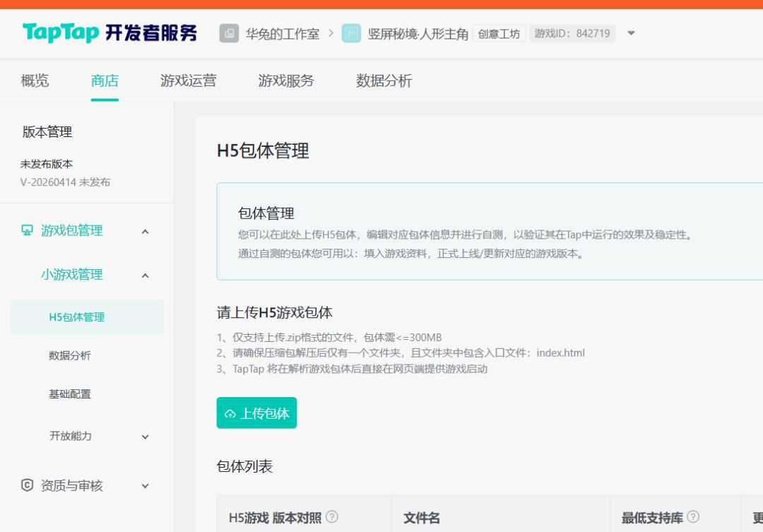The width and height of the screenshot is (763, 532).
Task: Switch to the 概览 tab
Action: [35, 81]
